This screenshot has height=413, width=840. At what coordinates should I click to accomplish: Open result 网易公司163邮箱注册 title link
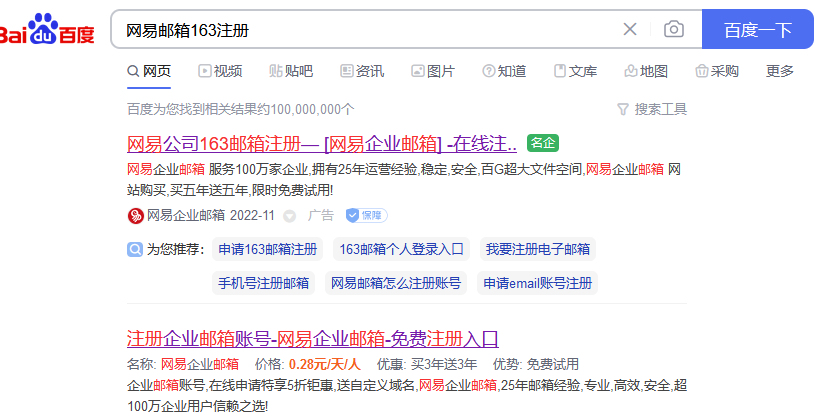[x=322, y=144]
